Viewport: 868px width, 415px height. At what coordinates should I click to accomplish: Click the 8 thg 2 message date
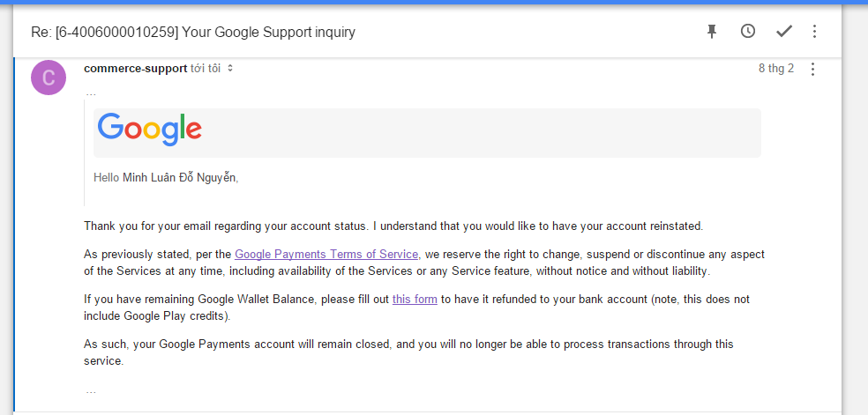776,69
